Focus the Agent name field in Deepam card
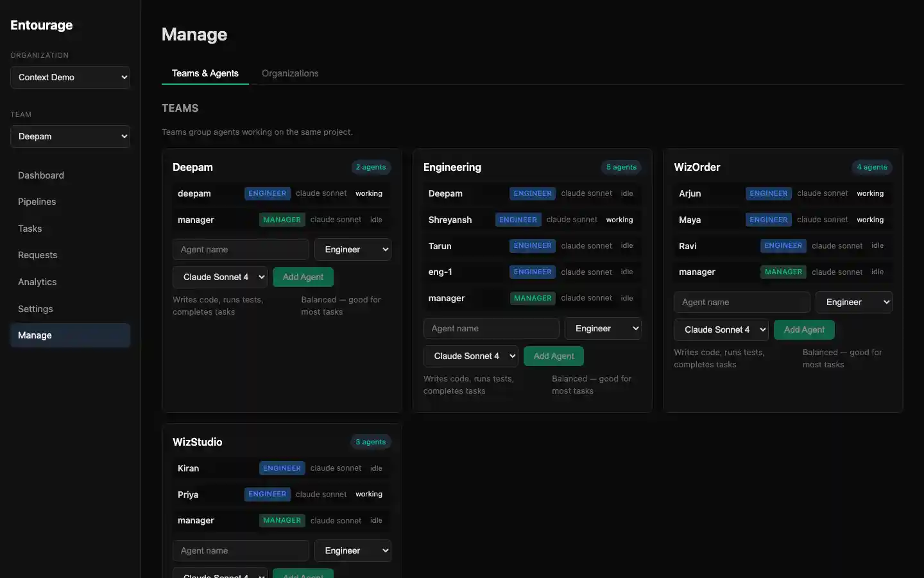Screen dimensions: 924x578 pos(241,249)
